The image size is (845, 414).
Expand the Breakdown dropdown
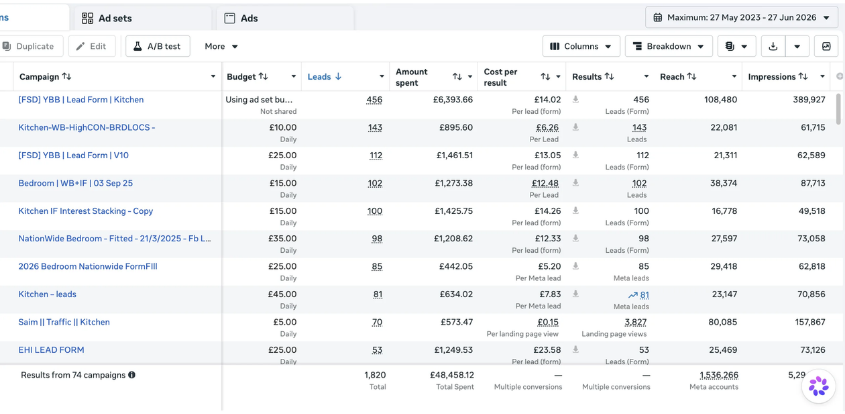tap(669, 46)
